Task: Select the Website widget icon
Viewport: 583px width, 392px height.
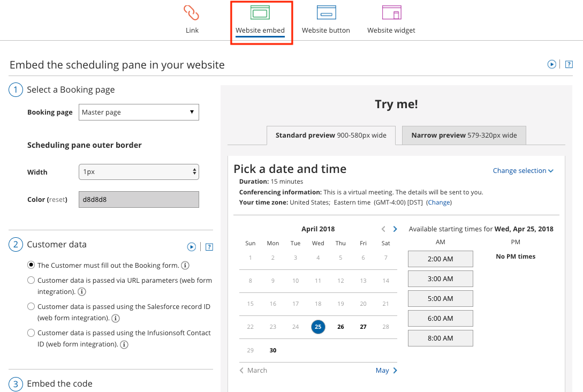Action: click(x=391, y=13)
